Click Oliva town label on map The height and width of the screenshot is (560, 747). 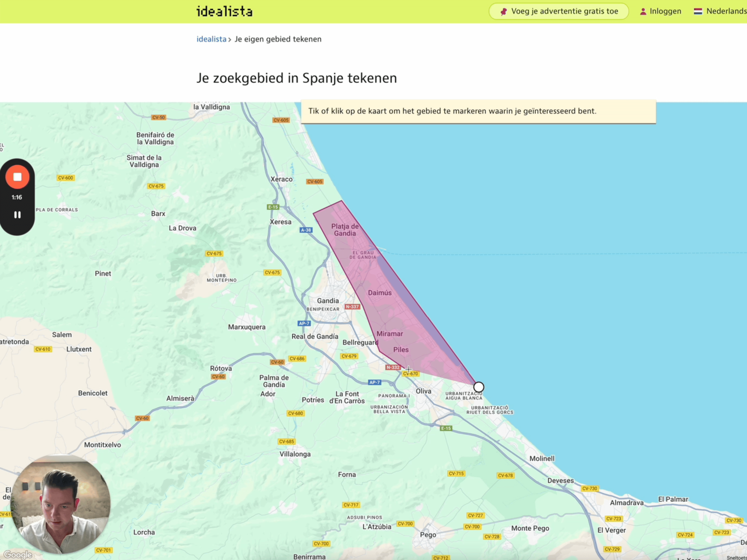423,391
